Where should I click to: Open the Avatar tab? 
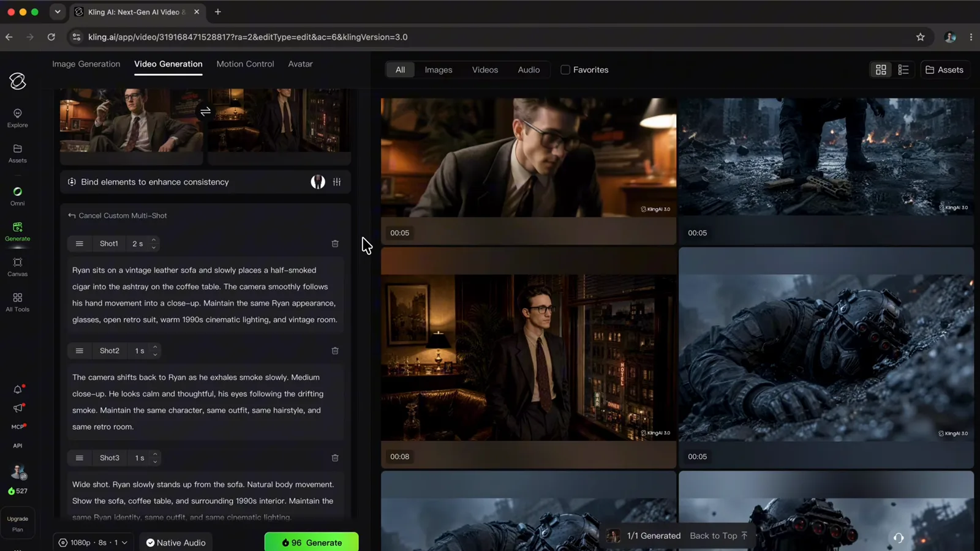pos(300,64)
